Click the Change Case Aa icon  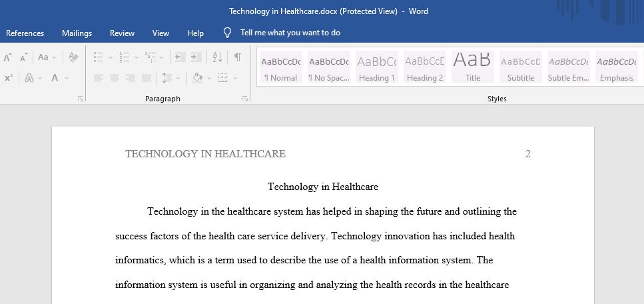[x=43, y=57]
